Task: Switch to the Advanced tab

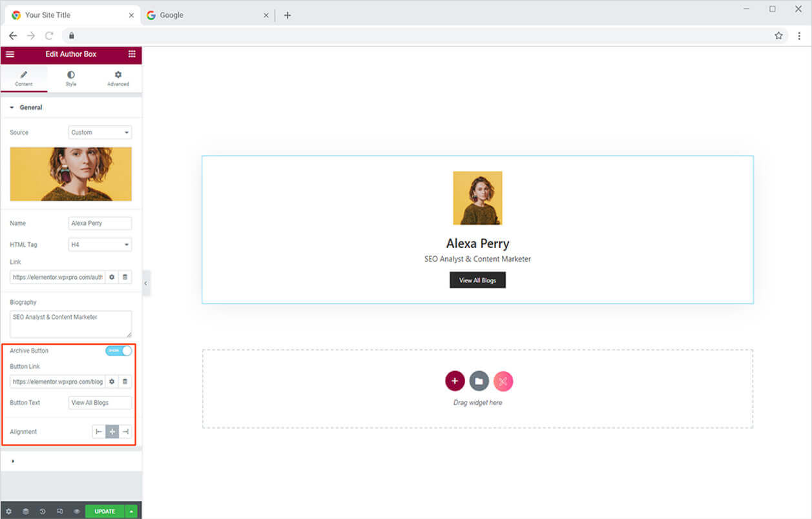Action: [118, 78]
